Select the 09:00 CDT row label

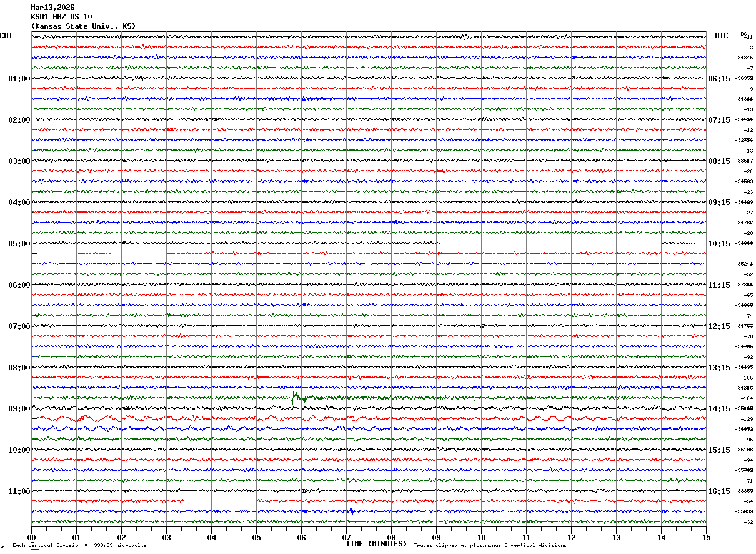19,409
